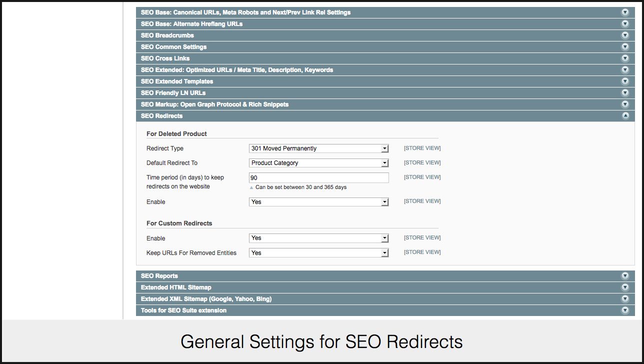Expand Extended HTML Sitemap arrow icon
The height and width of the screenshot is (364, 644).
pyautogui.click(x=624, y=287)
